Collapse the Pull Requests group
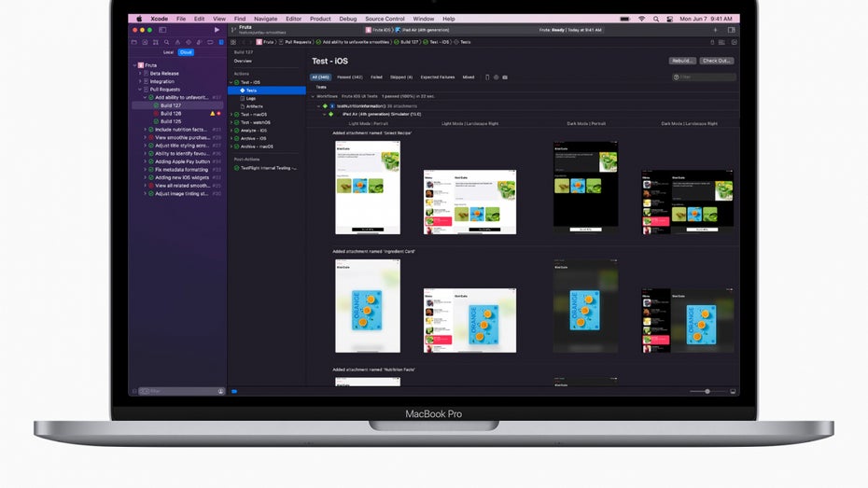 tap(140, 90)
